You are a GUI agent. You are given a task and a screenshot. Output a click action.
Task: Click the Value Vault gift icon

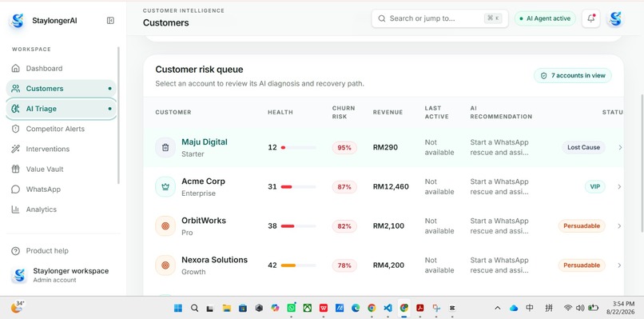16,169
